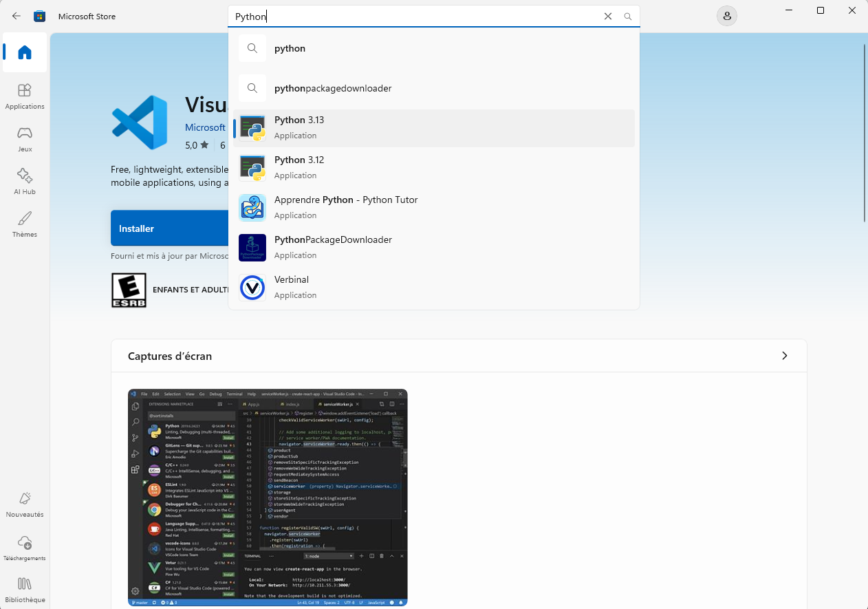
Task: Open Téléchargements in sidebar
Action: 25,548
